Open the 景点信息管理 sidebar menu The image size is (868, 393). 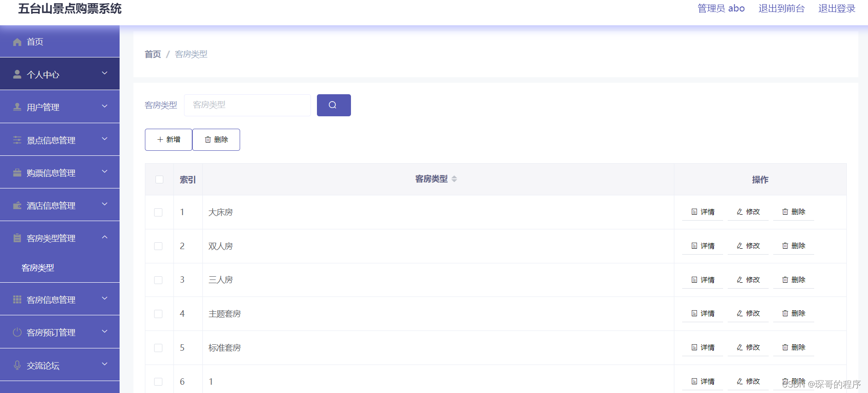coord(60,140)
